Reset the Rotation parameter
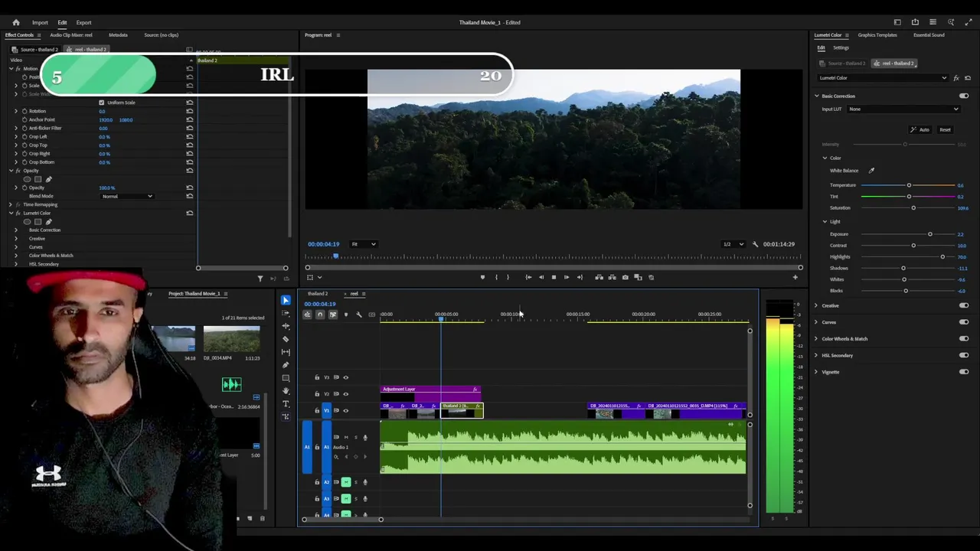Image resolution: width=980 pixels, height=551 pixels. (x=189, y=111)
